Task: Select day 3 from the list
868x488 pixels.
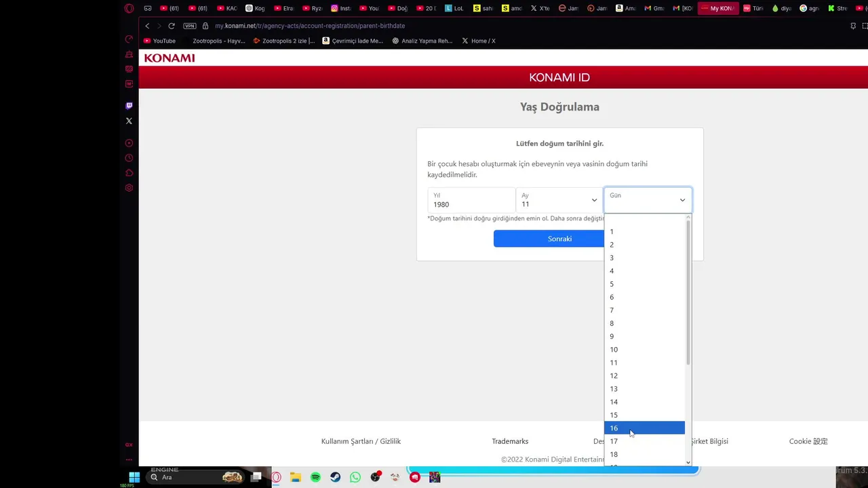Action: [x=644, y=258]
